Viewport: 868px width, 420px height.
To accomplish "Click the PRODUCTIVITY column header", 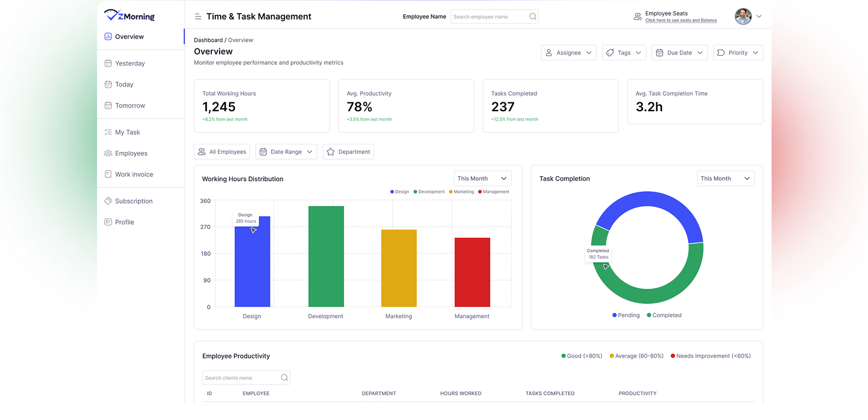I will click(x=638, y=393).
